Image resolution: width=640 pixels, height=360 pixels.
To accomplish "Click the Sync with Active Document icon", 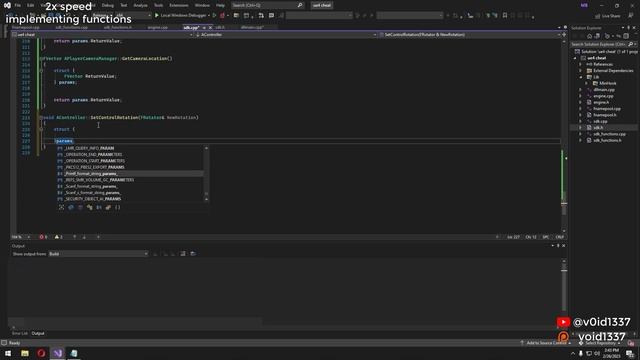I will coord(619,36).
